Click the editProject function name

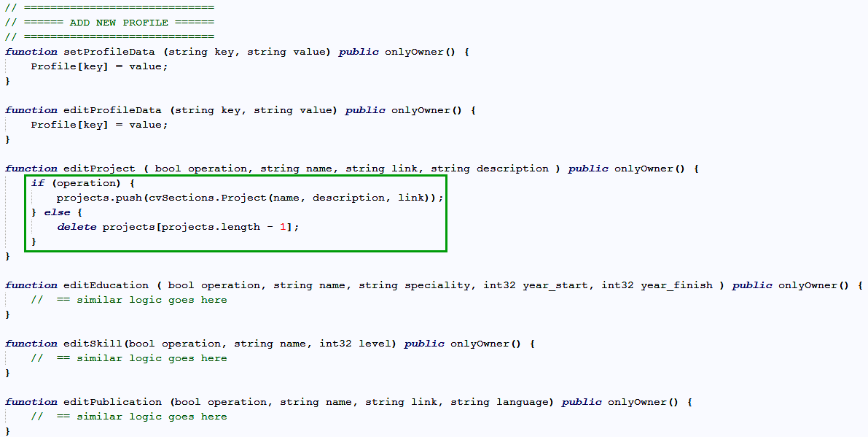(99, 169)
